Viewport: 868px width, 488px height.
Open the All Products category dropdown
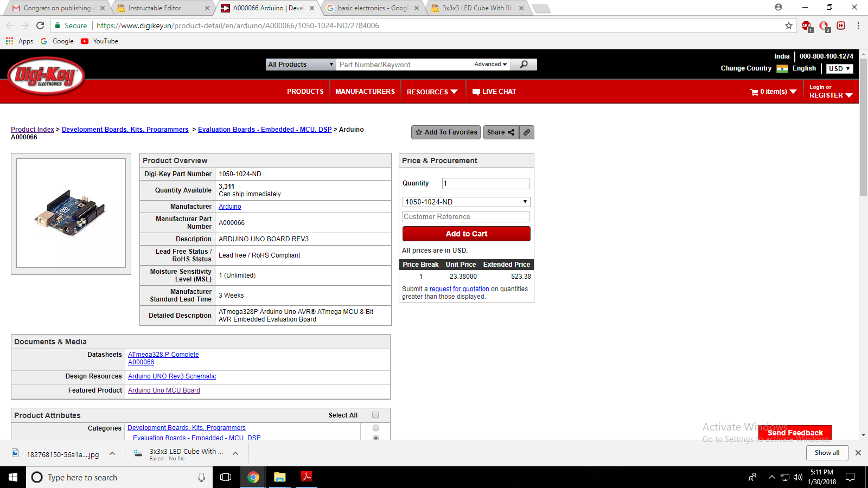tap(301, 65)
